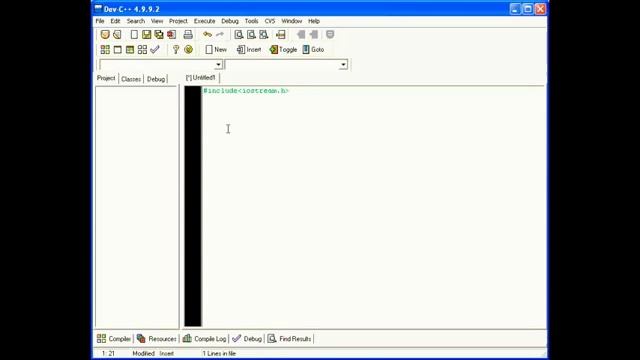Click the New Project toolbar icon
This screenshot has height=360, width=640.
click(x=105, y=35)
